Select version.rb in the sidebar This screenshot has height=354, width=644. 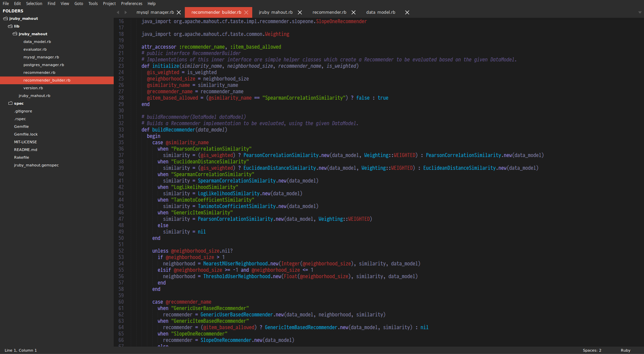tap(33, 88)
